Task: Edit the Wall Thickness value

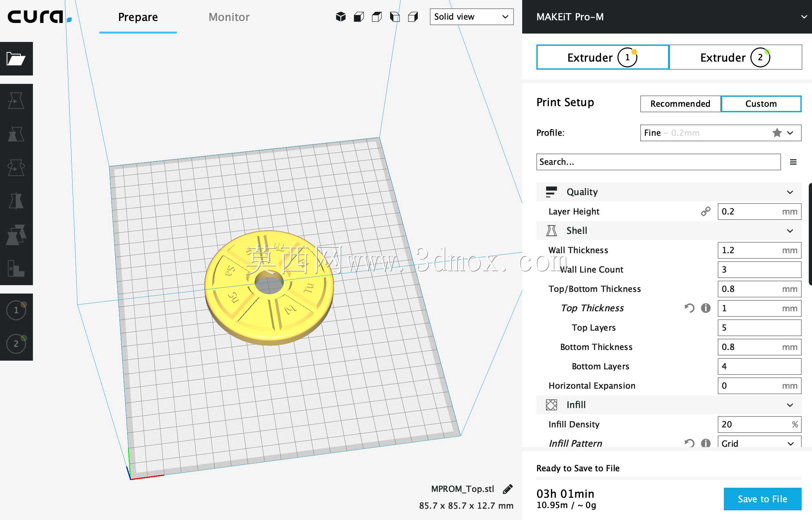Action: pyautogui.click(x=759, y=250)
